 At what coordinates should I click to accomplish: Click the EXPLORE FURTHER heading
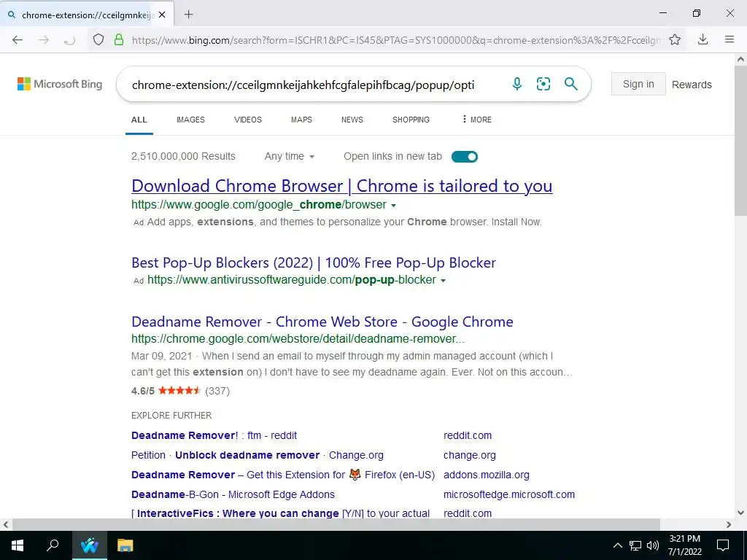[171, 415]
